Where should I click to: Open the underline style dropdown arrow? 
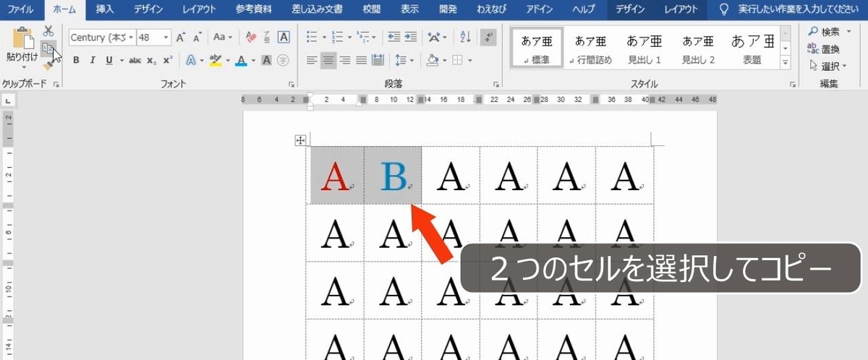click(x=120, y=61)
